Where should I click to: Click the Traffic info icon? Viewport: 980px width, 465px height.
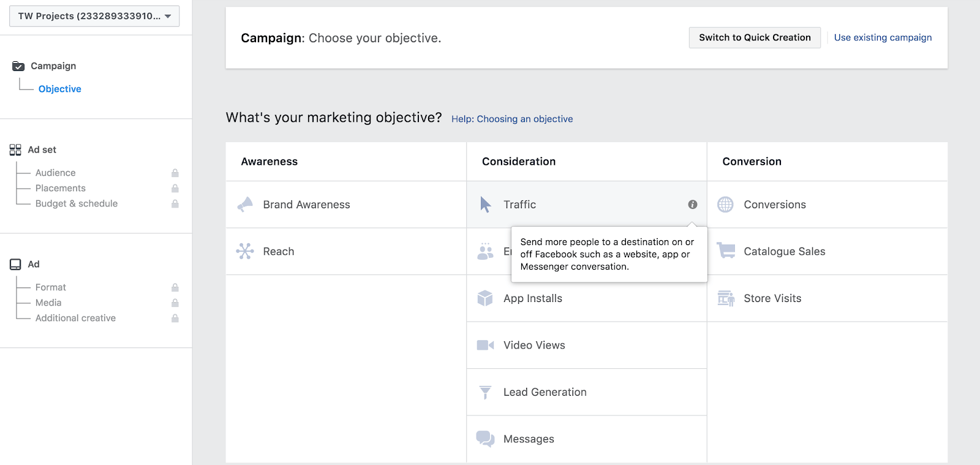(692, 205)
